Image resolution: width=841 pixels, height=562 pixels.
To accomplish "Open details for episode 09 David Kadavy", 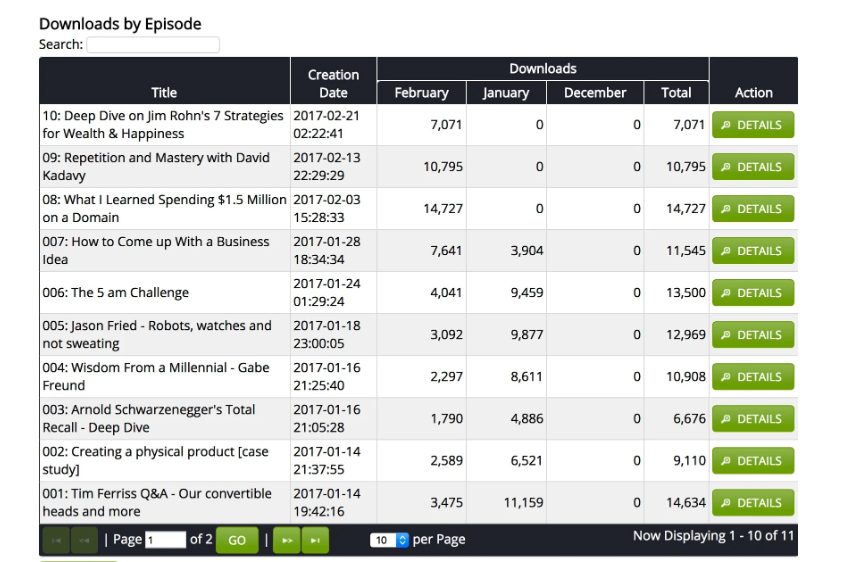I will click(x=753, y=166).
